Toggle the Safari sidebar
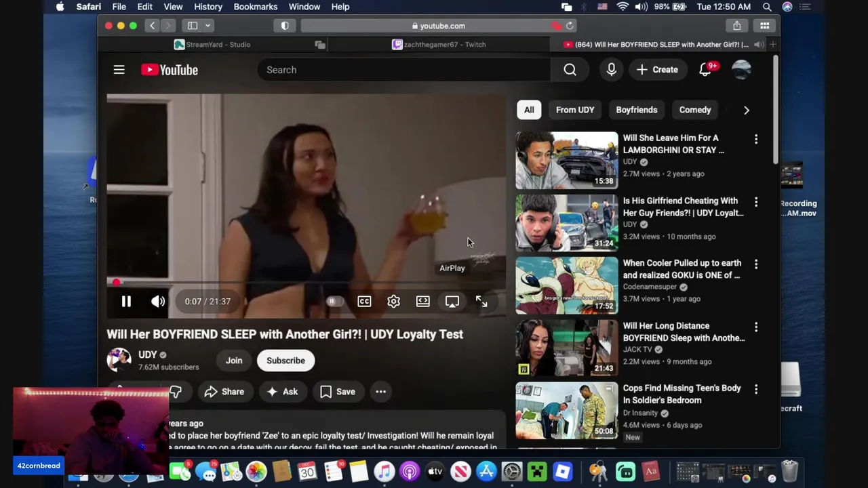The image size is (868, 488). tap(193, 26)
